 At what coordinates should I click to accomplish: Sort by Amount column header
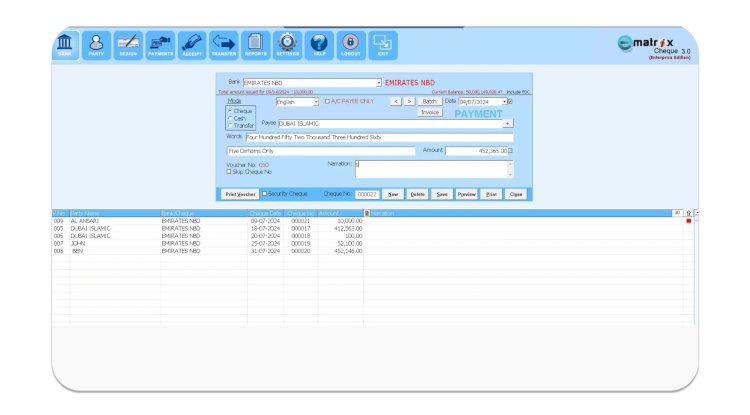point(341,213)
